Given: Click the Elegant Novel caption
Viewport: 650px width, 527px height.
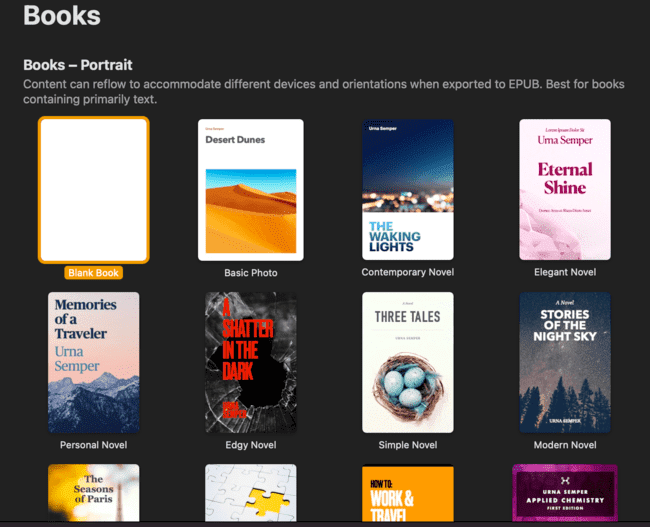Looking at the screenshot, I should point(564,272).
